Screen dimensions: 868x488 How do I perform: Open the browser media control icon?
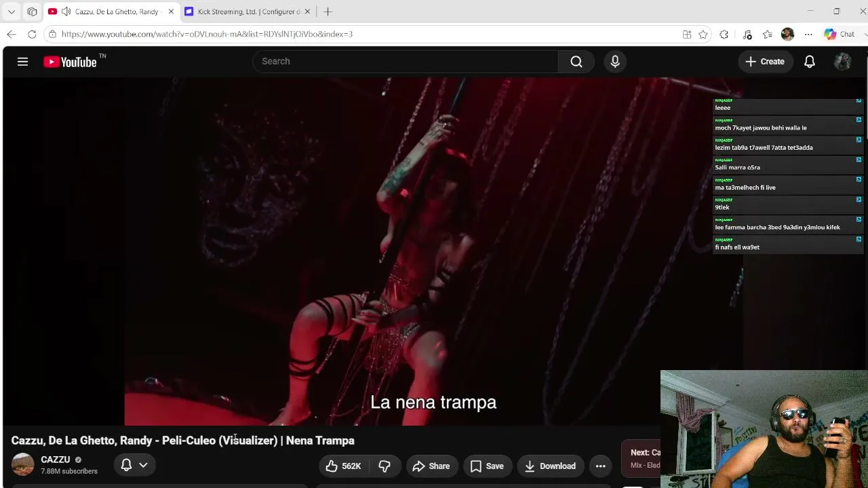pos(747,35)
